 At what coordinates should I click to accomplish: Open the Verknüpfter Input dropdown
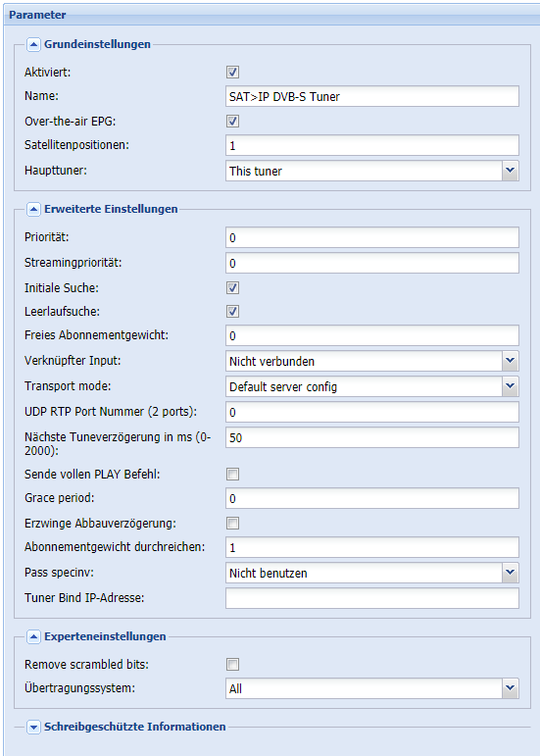pos(511,361)
